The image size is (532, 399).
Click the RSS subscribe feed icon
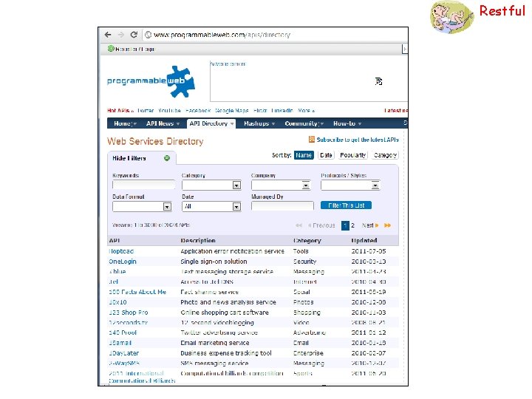(312, 140)
